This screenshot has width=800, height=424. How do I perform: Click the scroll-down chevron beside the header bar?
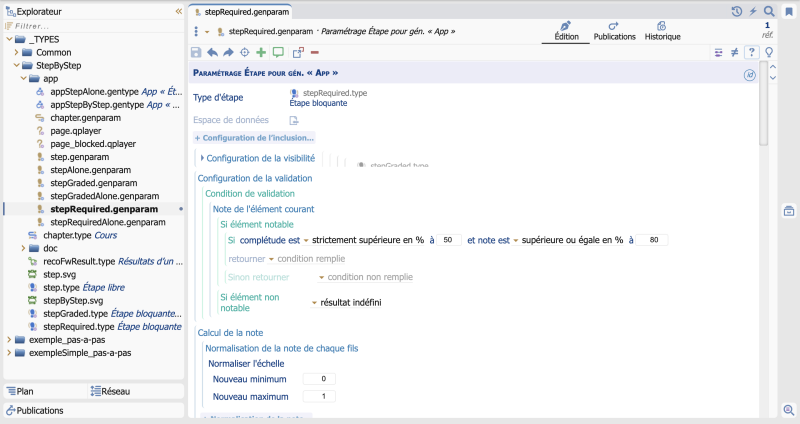coord(773,78)
